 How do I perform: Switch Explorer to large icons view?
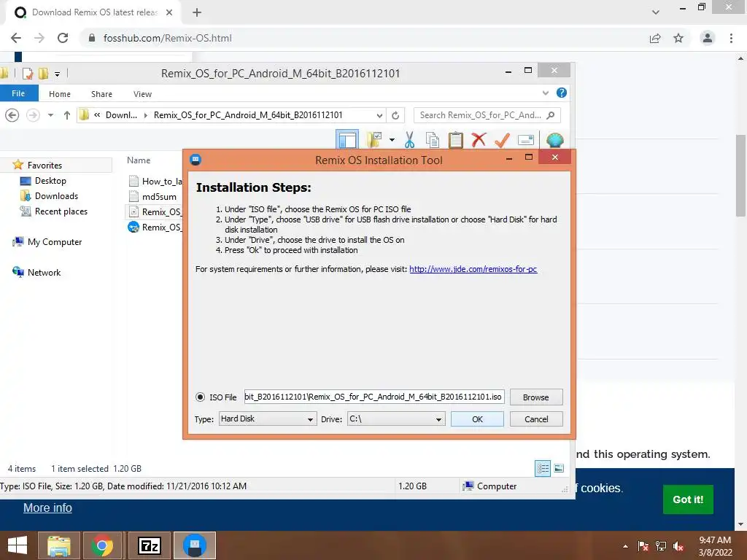(559, 469)
